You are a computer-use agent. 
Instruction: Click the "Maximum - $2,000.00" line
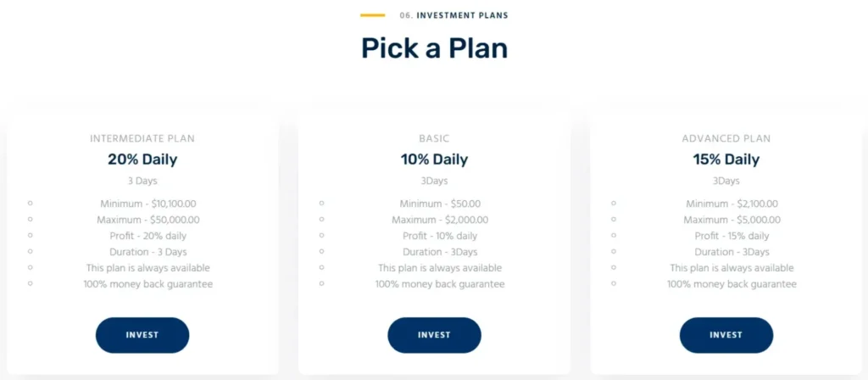point(440,220)
